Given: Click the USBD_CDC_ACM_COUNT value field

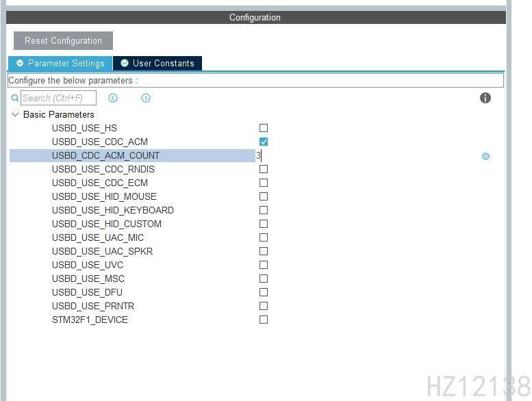Looking at the screenshot, I should tap(366, 155).
